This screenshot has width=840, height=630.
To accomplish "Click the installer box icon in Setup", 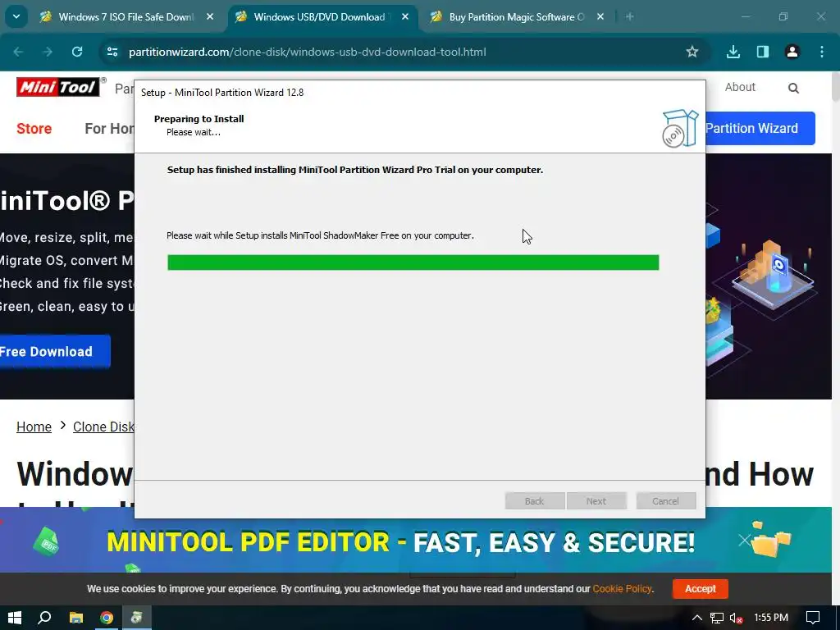I will [x=680, y=129].
